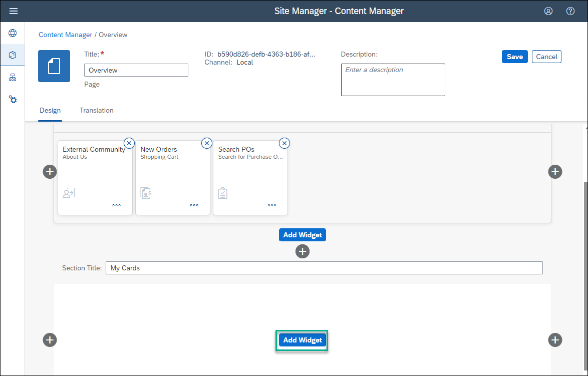This screenshot has width=588, height=376.
Task: Open more options on New Orders tile
Action: (x=194, y=205)
